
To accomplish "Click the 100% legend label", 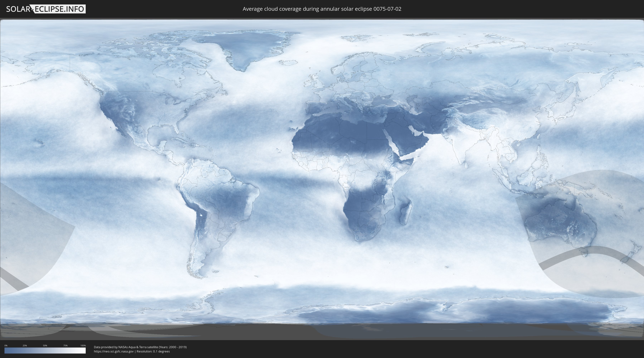I will click(x=83, y=345).
